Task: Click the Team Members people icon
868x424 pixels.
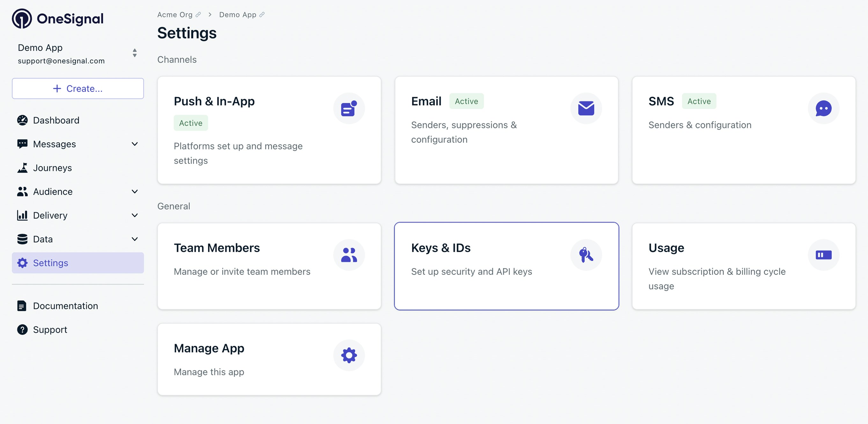Action: coord(349,255)
